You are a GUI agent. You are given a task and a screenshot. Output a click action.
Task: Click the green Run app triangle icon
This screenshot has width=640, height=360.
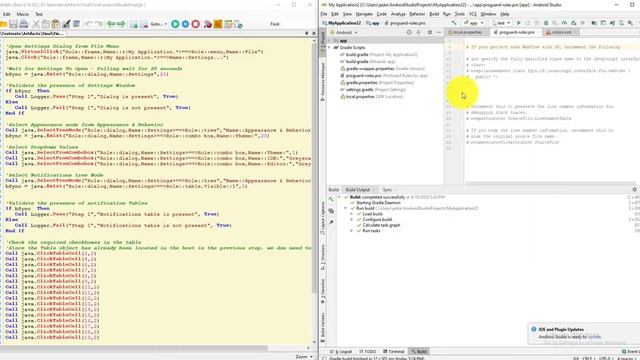pos(519,23)
